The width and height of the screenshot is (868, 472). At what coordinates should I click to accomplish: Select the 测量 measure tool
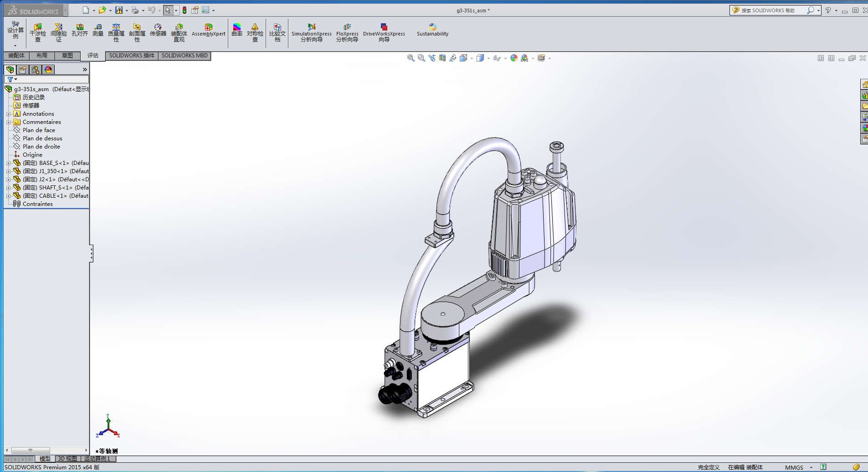98,30
